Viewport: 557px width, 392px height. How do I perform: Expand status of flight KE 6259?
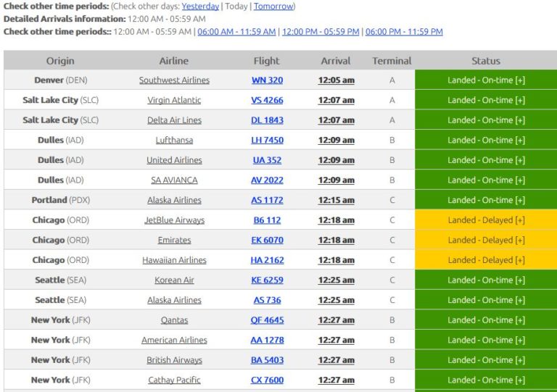(486, 280)
